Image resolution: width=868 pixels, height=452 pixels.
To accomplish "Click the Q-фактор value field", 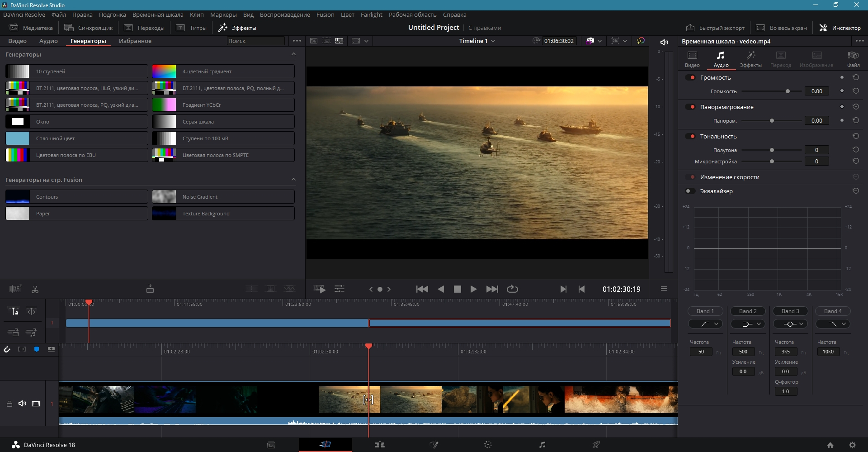I will tap(786, 391).
